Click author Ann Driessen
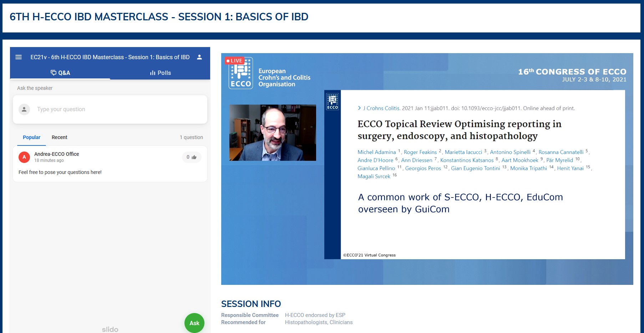 tap(417, 160)
